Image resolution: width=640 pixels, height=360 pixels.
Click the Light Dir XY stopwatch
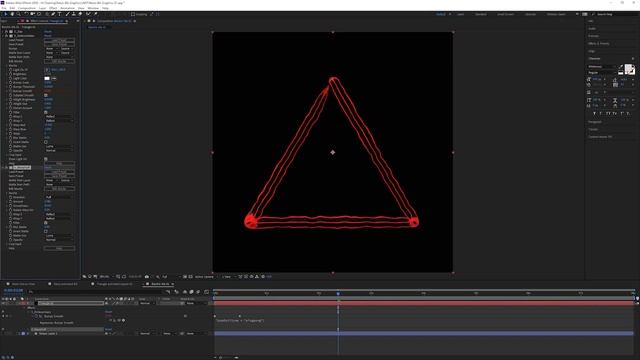11,70
